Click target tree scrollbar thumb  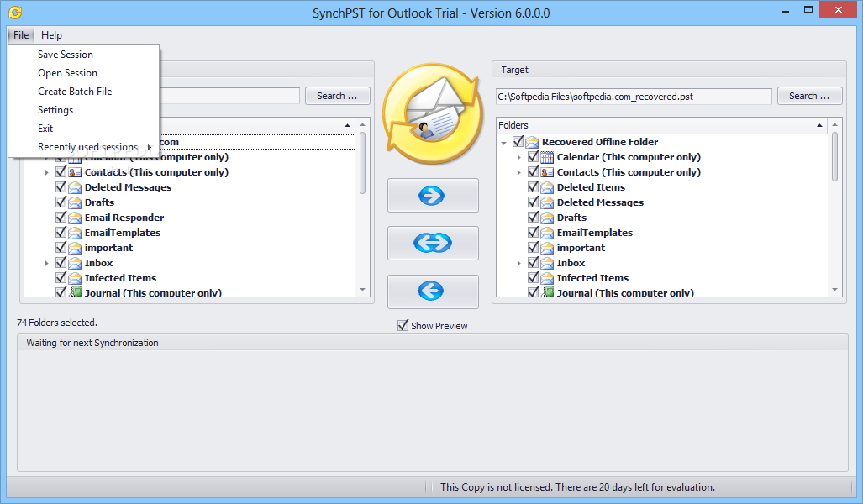[834, 157]
